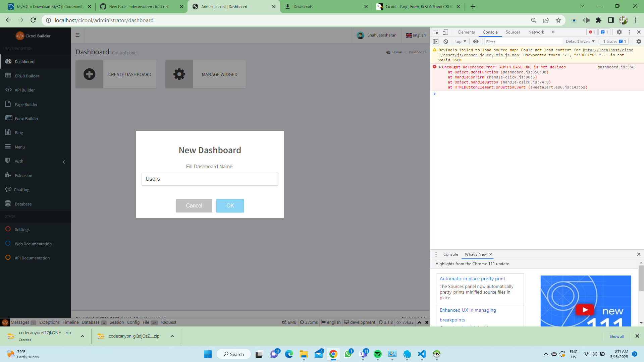Open the Database sidebar item
This screenshot has width=644, height=362.
click(22, 203)
